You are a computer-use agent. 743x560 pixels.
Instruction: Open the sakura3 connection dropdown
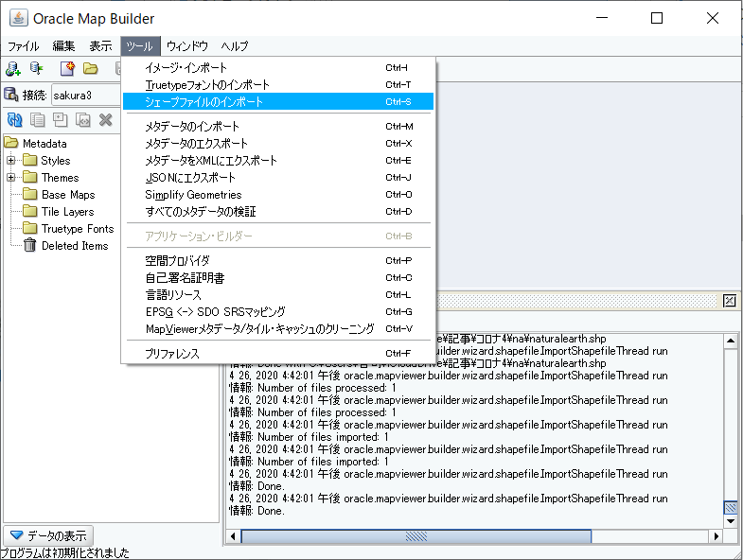tap(85, 96)
